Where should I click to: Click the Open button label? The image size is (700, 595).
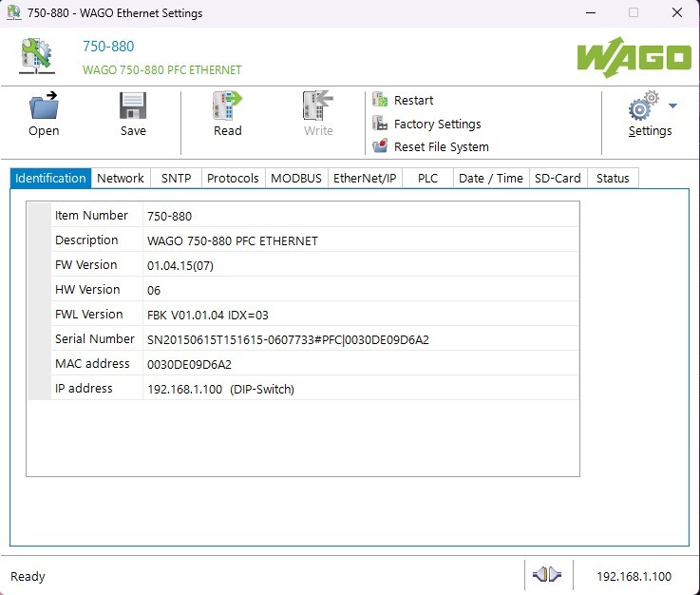(44, 131)
